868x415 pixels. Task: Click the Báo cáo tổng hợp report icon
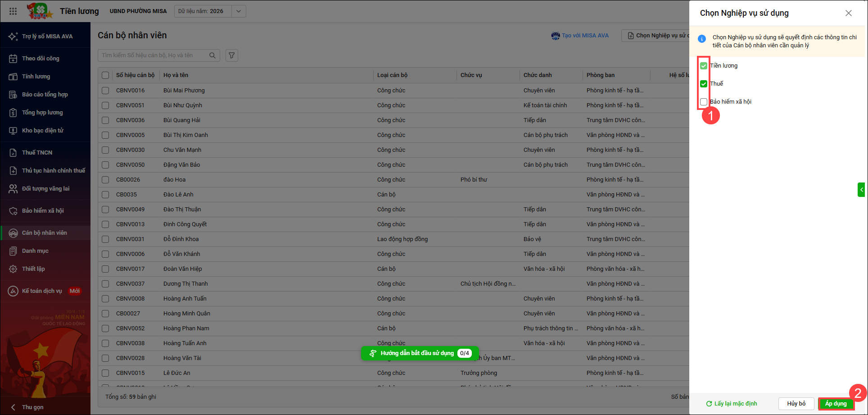(x=13, y=95)
